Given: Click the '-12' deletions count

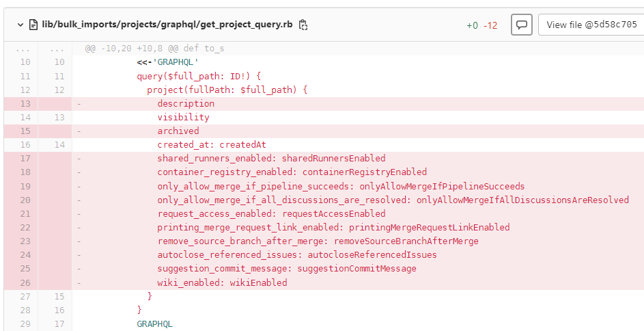Looking at the screenshot, I should click(490, 25).
